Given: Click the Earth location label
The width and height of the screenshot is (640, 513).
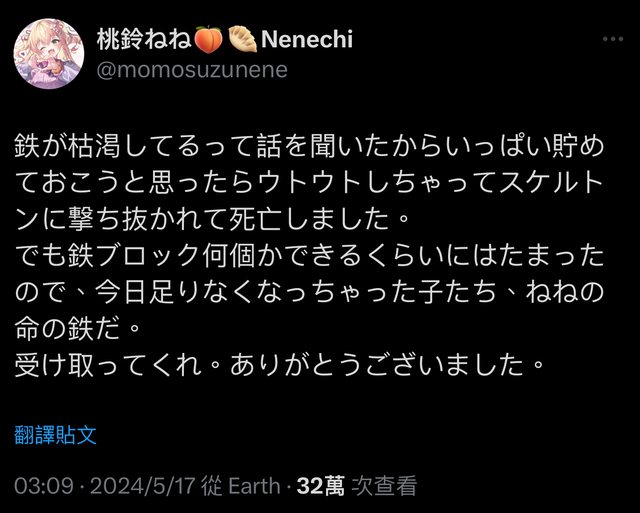Looking at the screenshot, I should 255,486.
